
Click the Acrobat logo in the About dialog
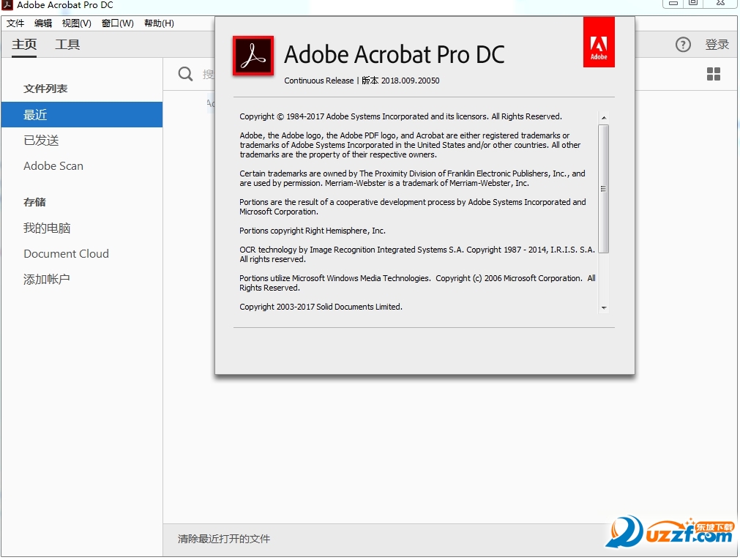(252, 55)
